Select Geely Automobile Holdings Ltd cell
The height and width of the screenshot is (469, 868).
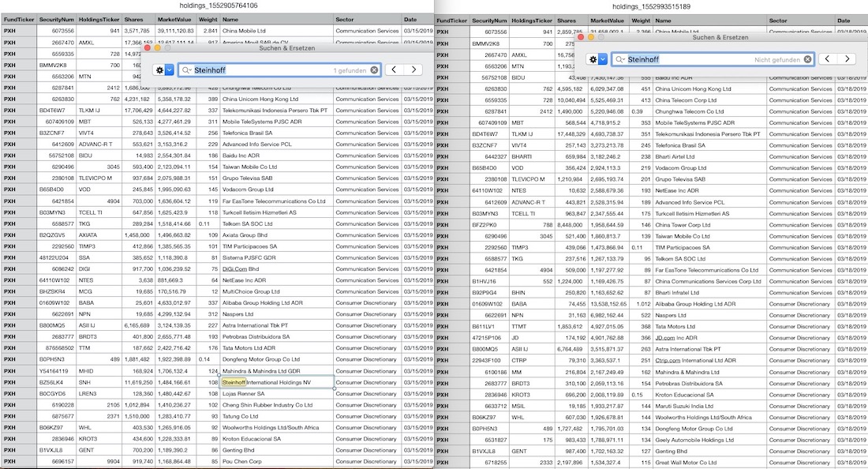tap(709, 441)
